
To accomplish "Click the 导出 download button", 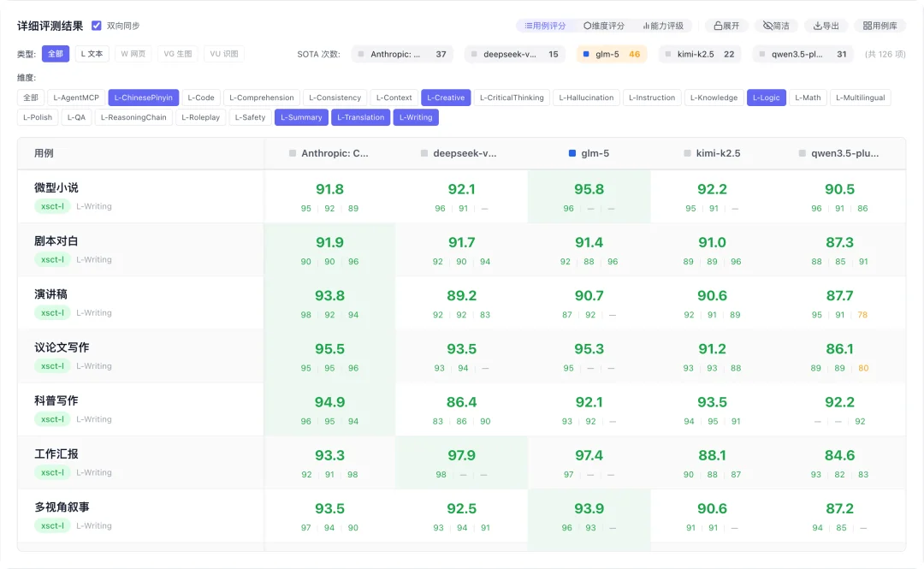I will point(826,26).
